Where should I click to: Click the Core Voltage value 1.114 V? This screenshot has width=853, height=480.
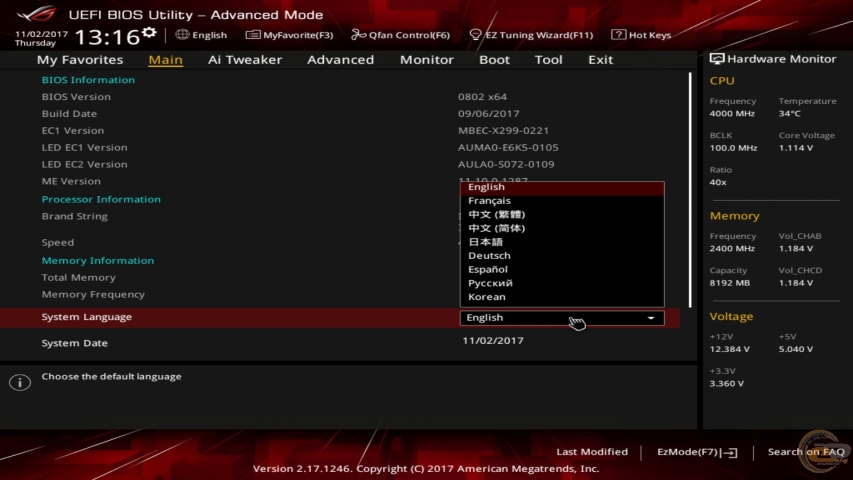click(x=796, y=148)
